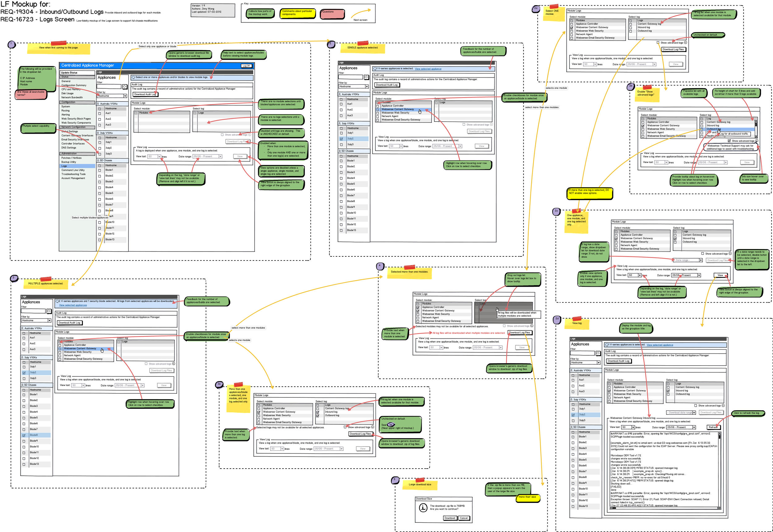Click advanced logs info icon in panel 1
The height and width of the screenshot is (532, 773).
click(250, 135)
